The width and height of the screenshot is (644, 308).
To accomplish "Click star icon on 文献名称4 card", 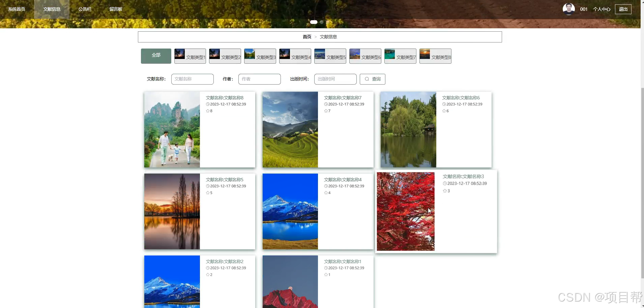I will point(326,193).
